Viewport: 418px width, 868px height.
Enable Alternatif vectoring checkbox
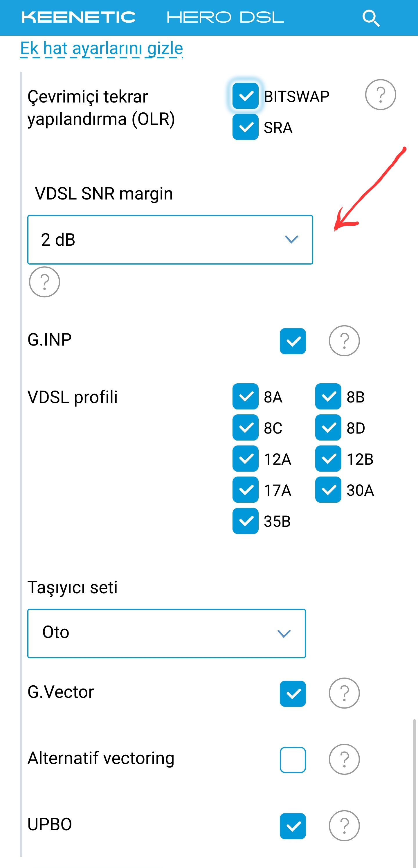pos(293,759)
